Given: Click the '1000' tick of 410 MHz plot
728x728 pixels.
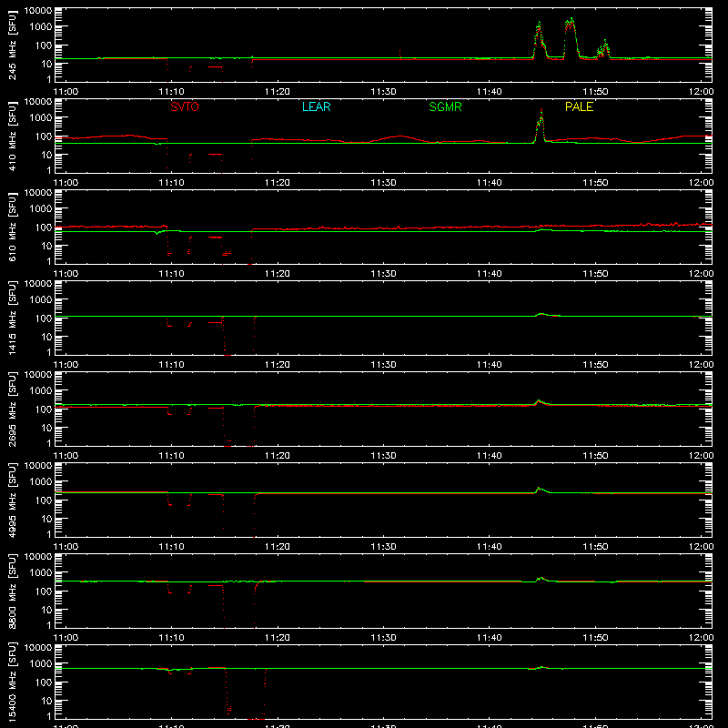Looking at the screenshot, I should [x=41, y=118].
